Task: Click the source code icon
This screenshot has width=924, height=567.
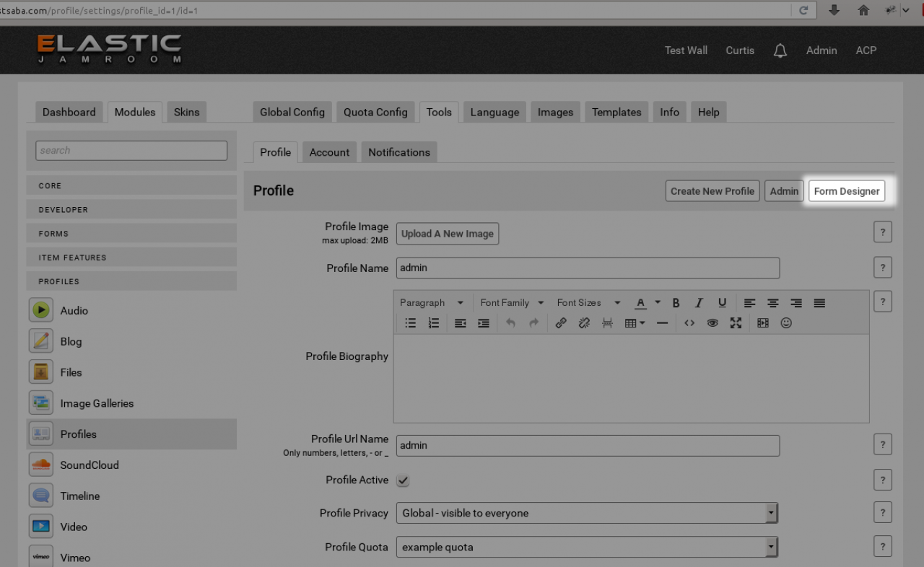Action: click(689, 323)
